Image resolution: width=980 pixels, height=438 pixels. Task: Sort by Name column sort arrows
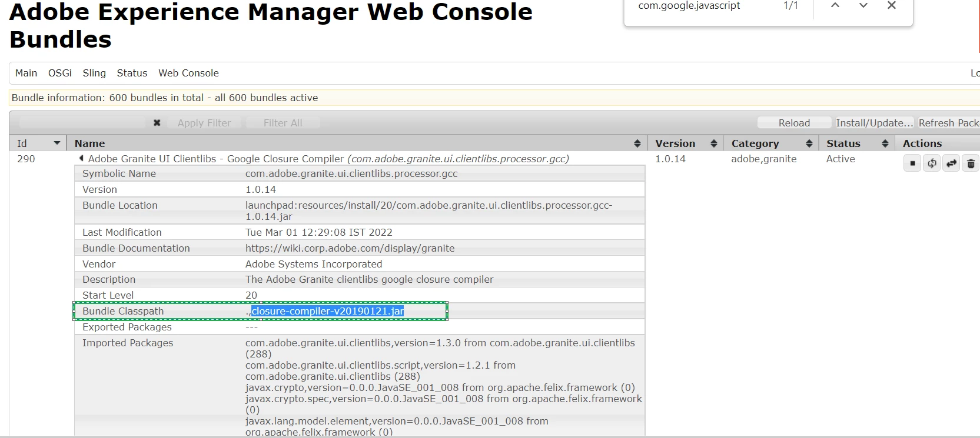tap(637, 143)
